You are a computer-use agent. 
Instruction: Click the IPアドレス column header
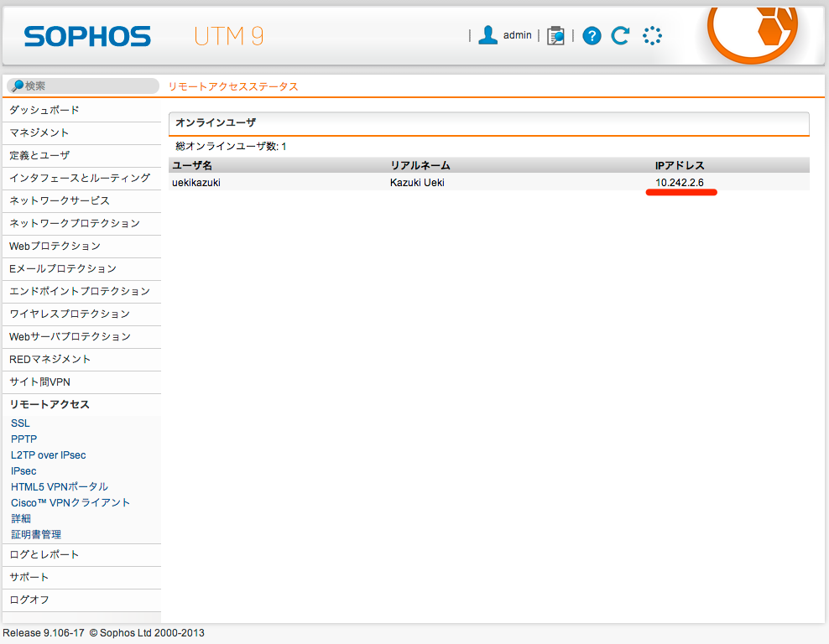coord(680,166)
